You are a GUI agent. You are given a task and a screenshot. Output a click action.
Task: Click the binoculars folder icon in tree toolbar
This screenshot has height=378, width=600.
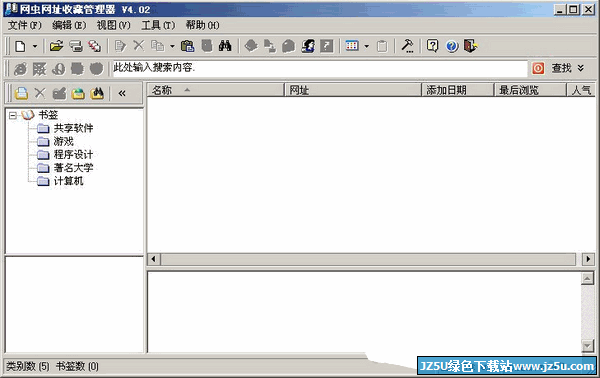97,93
